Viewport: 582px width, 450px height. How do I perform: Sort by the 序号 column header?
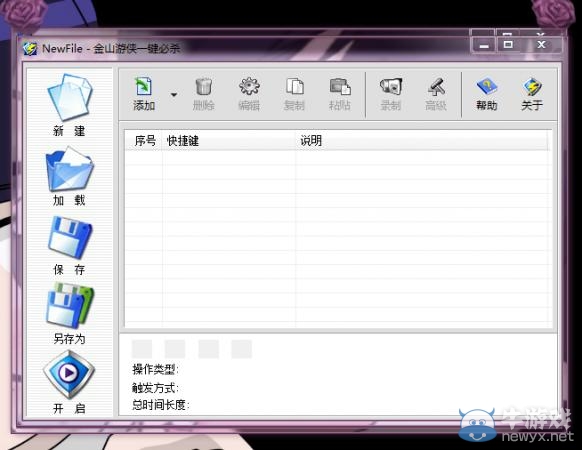coord(144,141)
